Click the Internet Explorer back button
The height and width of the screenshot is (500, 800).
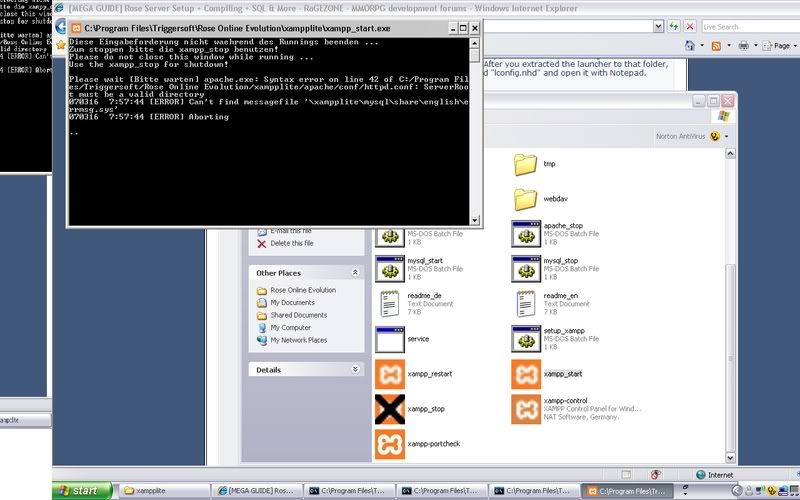60,27
